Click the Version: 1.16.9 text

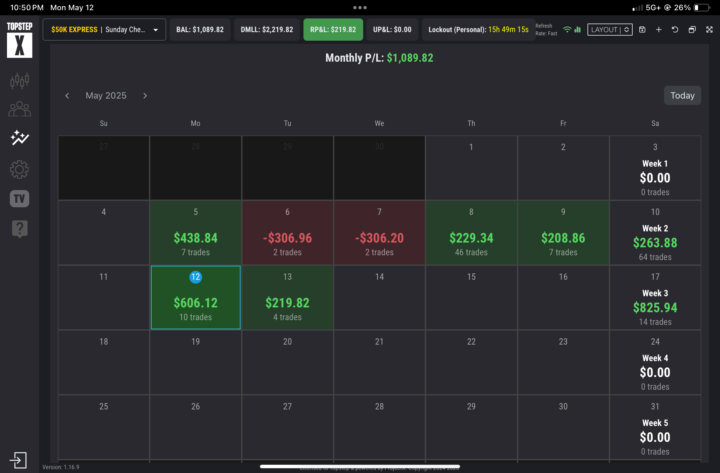coord(61,467)
